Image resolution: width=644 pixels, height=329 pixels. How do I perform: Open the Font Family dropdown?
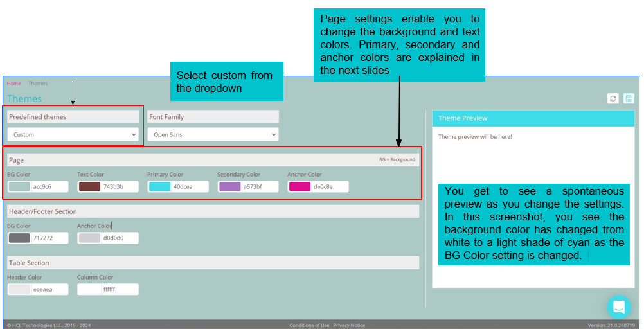click(213, 134)
